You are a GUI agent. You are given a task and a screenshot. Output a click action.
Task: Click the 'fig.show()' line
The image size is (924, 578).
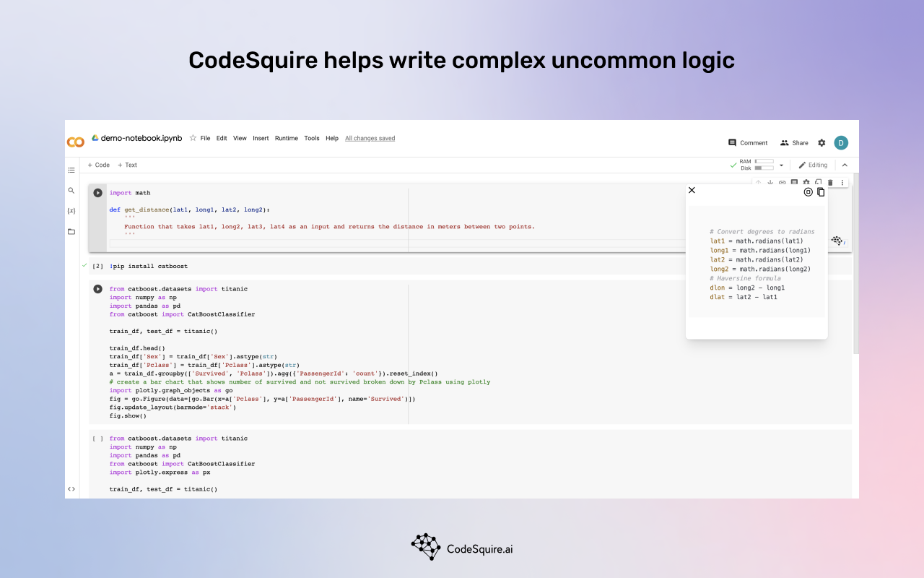(x=128, y=416)
